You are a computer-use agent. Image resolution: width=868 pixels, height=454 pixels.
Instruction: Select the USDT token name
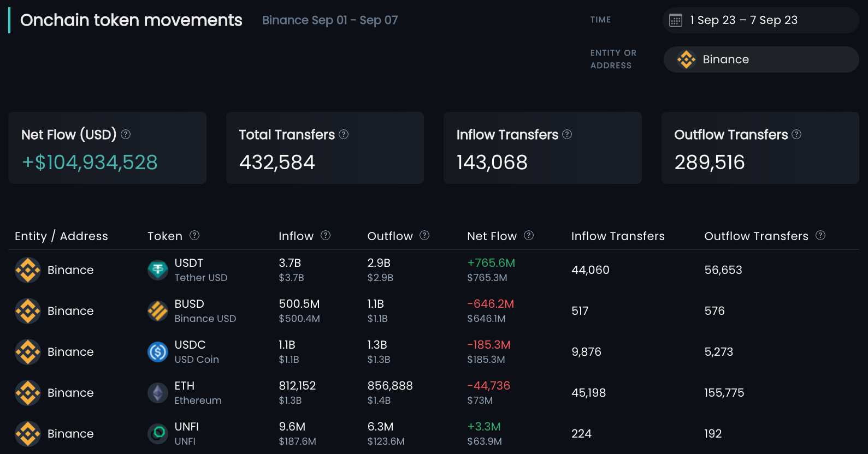tap(189, 263)
